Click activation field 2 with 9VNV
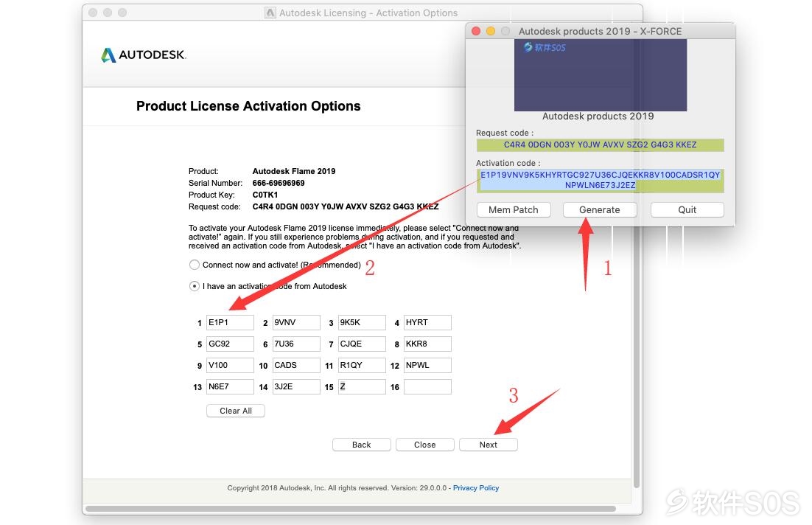This screenshot has height=525, width=812. tap(296, 322)
